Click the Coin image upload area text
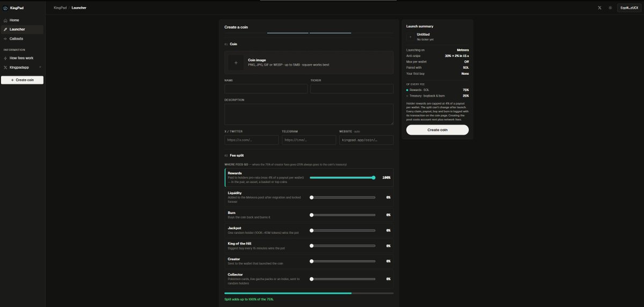Viewport: 644px width, 307px height. tap(289, 62)
